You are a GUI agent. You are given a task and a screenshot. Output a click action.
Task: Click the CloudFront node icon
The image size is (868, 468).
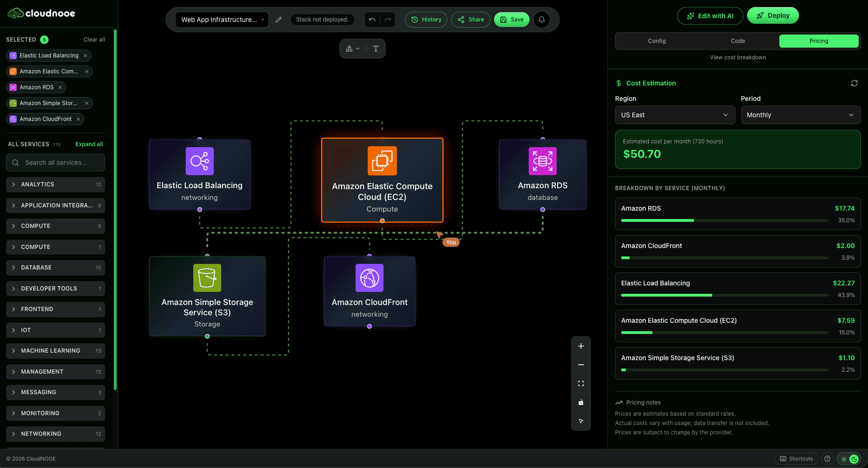[370, 278]
